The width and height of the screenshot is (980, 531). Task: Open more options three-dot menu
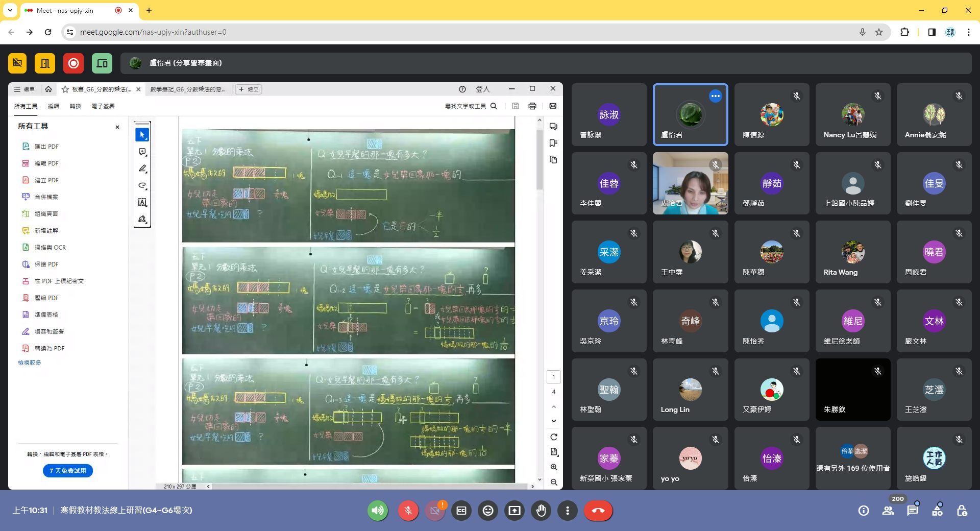point(568,511)
